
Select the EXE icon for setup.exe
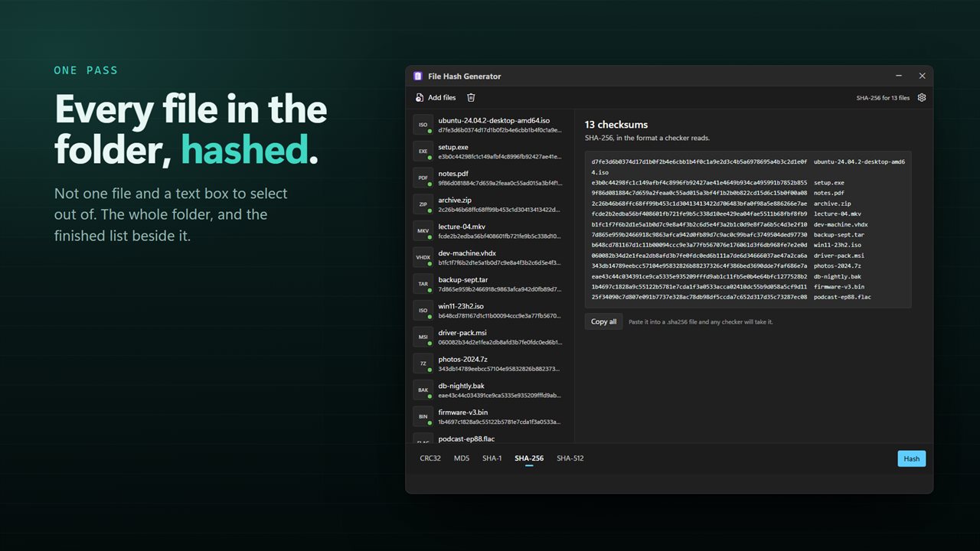click(x=423, y=152)
